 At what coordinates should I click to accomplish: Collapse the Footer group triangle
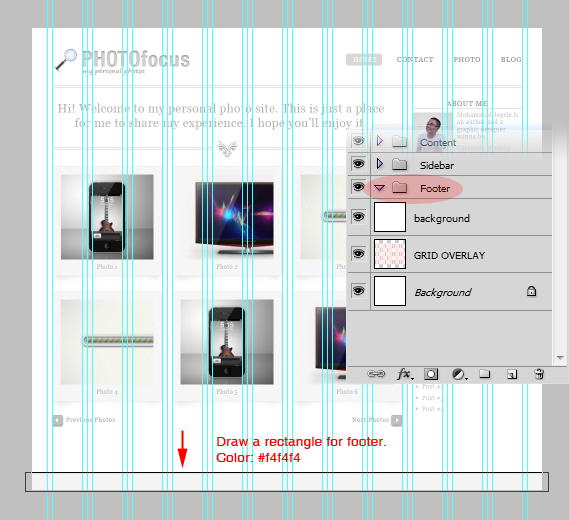[x=380, y=188]
